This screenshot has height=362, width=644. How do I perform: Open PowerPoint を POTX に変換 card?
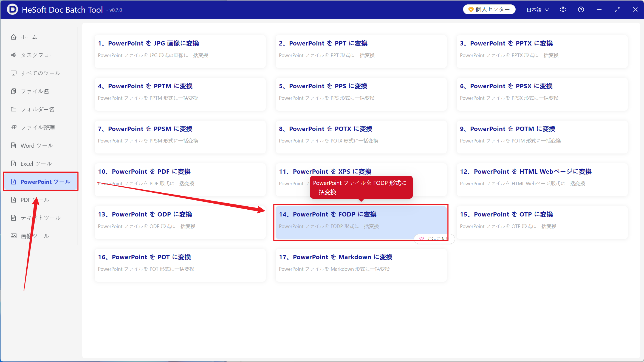click(361, 137)
